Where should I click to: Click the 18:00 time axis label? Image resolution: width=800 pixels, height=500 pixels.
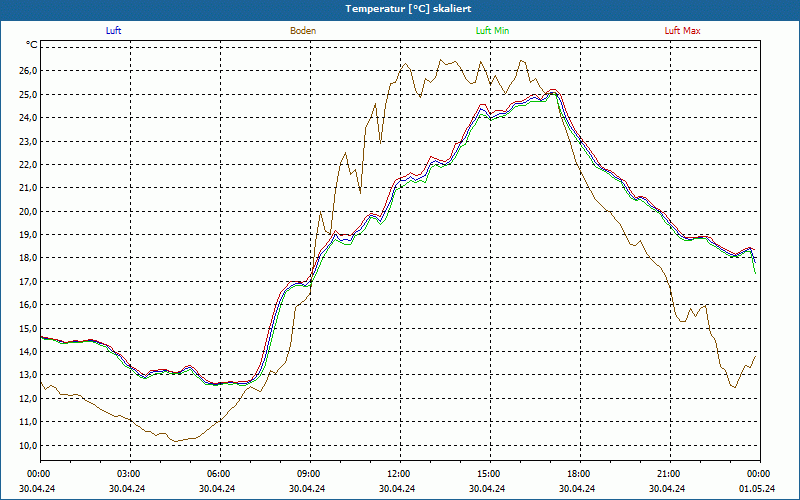(x=580, y=474)
